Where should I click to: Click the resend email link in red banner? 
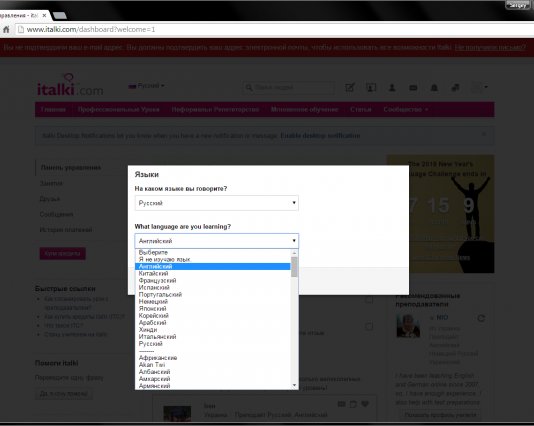(490, 47)
